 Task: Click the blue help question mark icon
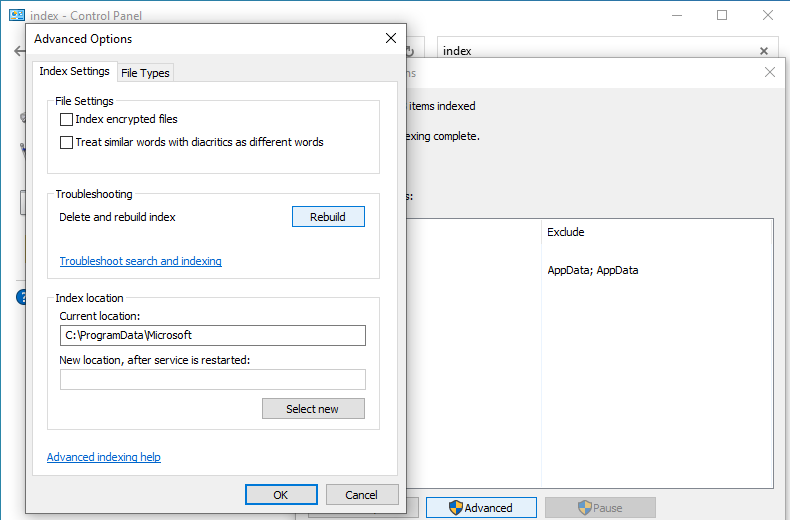pos(20,297)
